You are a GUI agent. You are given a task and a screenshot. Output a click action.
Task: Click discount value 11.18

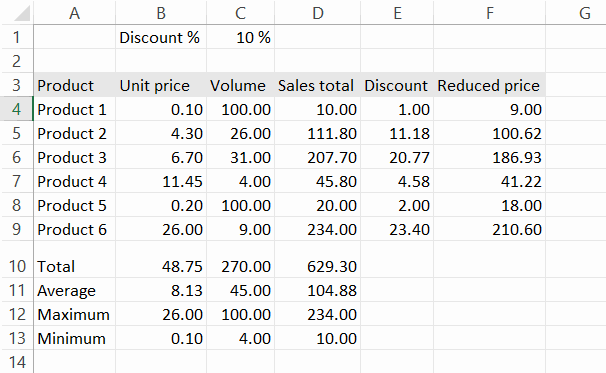point(397,133)
